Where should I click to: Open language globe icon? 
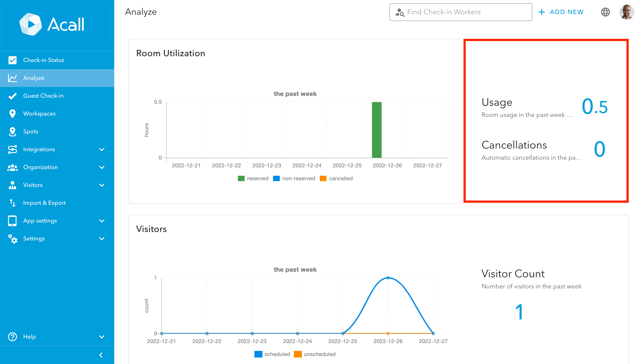(x=605, y=12)
